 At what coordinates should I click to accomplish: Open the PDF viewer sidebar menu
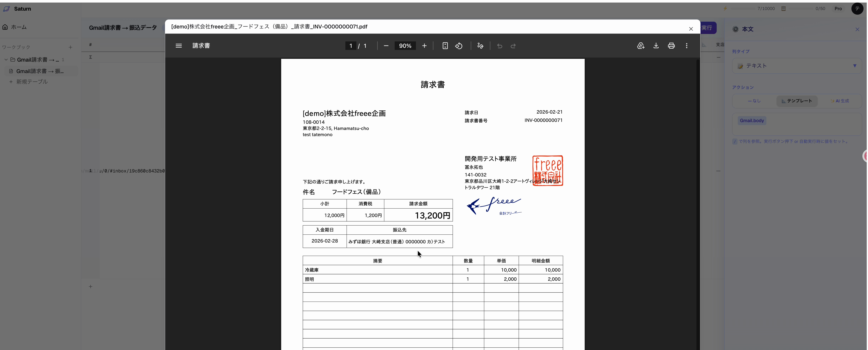tap(179, 46)
